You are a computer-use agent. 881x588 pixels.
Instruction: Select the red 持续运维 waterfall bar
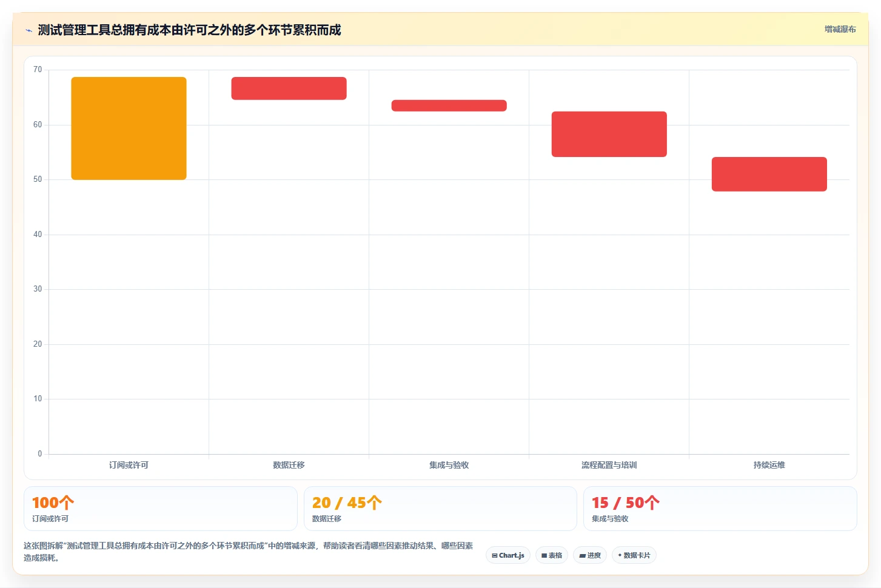click(x=769, y=174)
